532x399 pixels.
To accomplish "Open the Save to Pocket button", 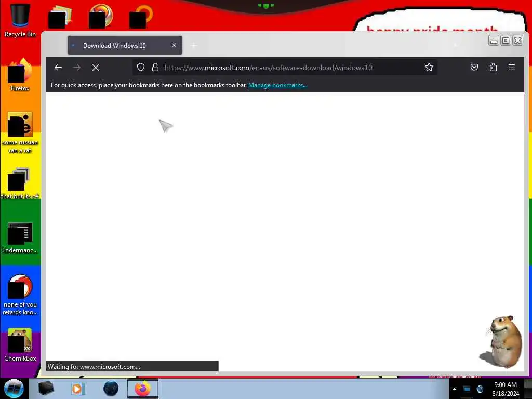I will coord(474,67).
